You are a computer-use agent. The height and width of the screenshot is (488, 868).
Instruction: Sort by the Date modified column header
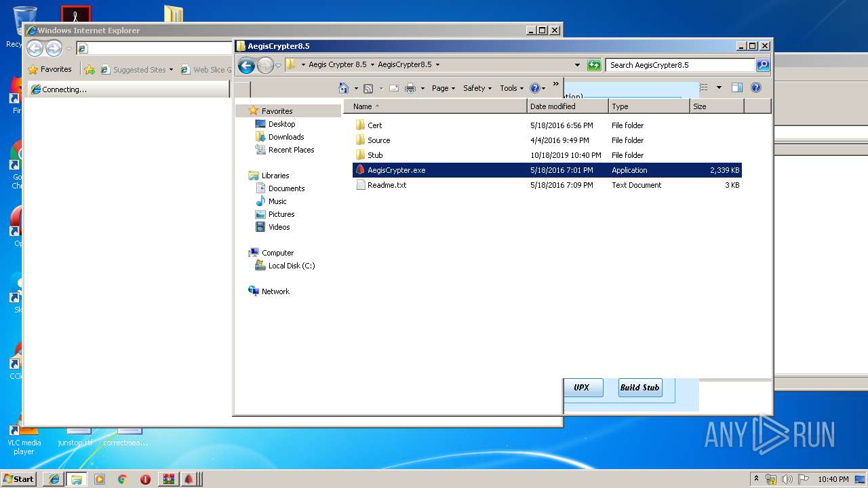click(568, 106)
